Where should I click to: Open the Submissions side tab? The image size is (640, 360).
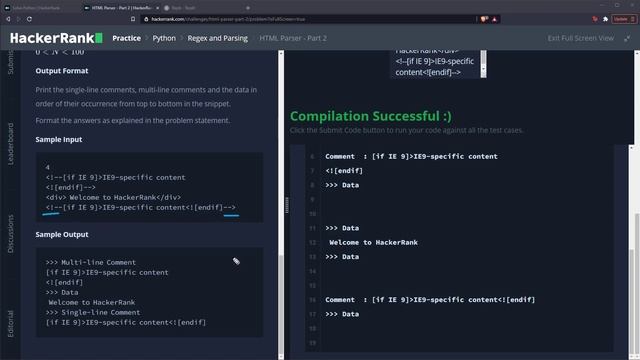coord(11,62)
